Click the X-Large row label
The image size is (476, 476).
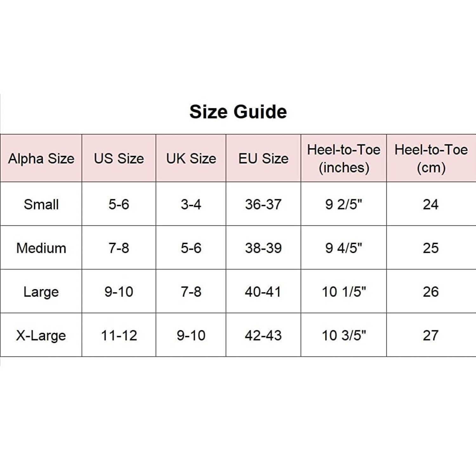[41, 335]
